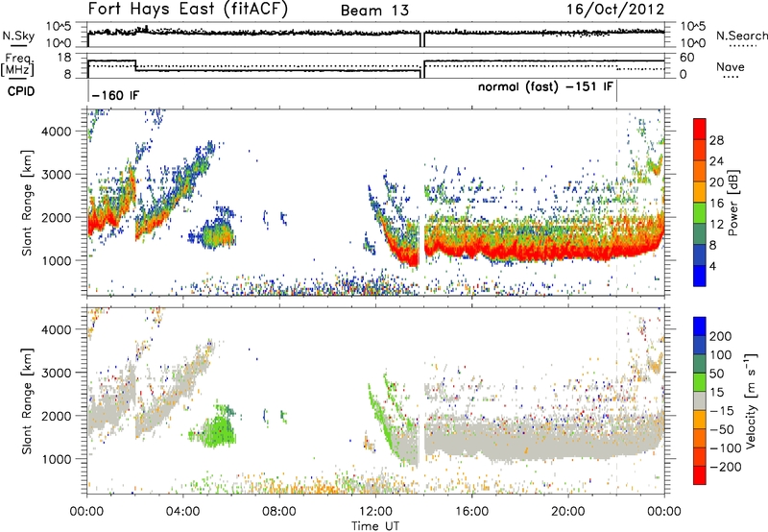This screenshot has width=768, height=532.
Task: Click the left '10^5' noise axis tick
Action: (60, 26)
